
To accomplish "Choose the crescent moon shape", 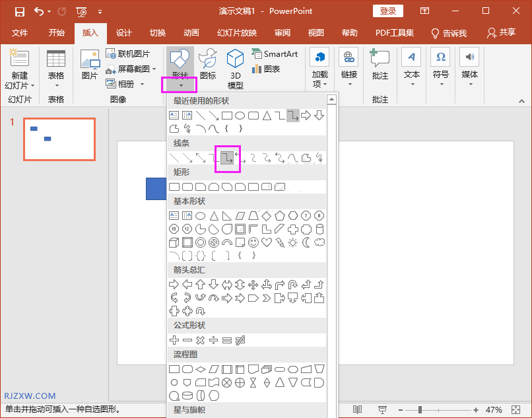I will (306, 242).
